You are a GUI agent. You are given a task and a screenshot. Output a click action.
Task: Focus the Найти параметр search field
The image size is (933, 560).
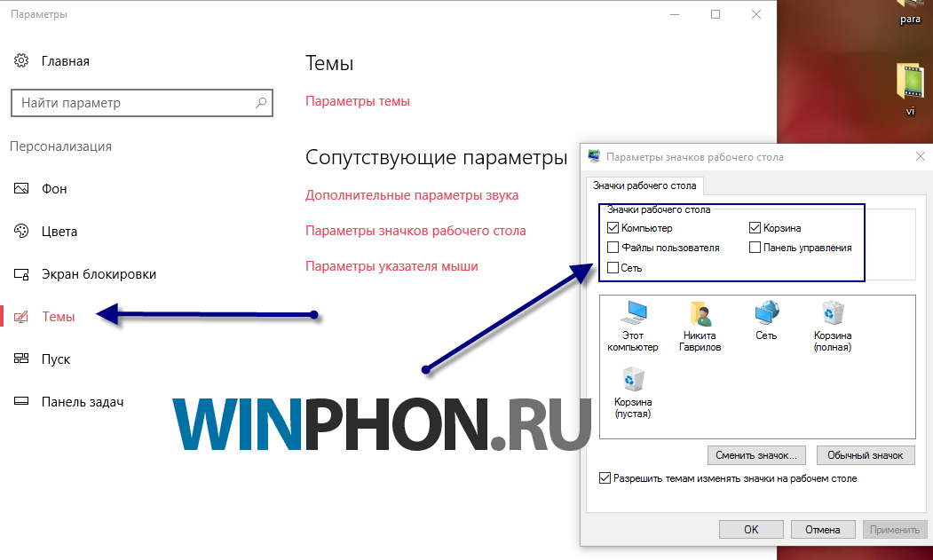pos(142,103)
